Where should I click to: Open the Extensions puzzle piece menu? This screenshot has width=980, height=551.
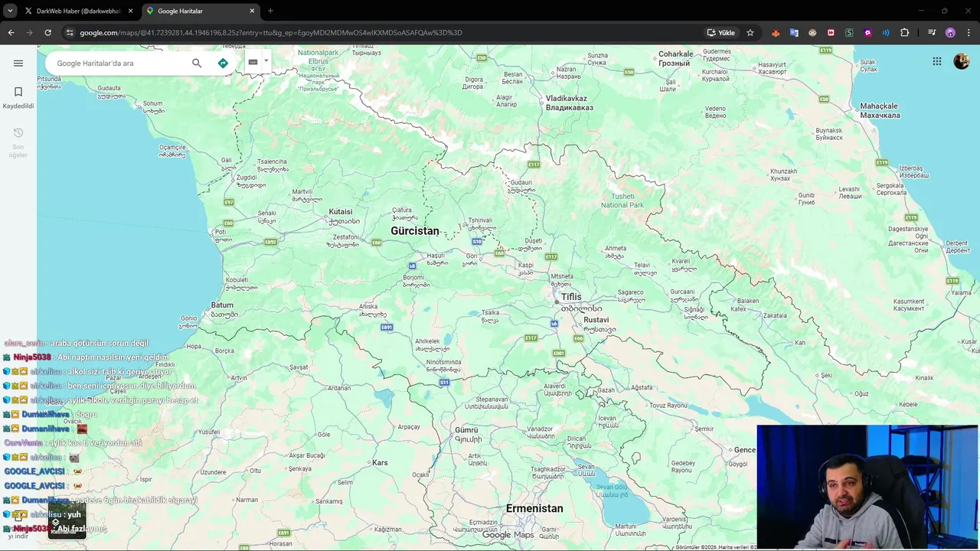point(905,32)
